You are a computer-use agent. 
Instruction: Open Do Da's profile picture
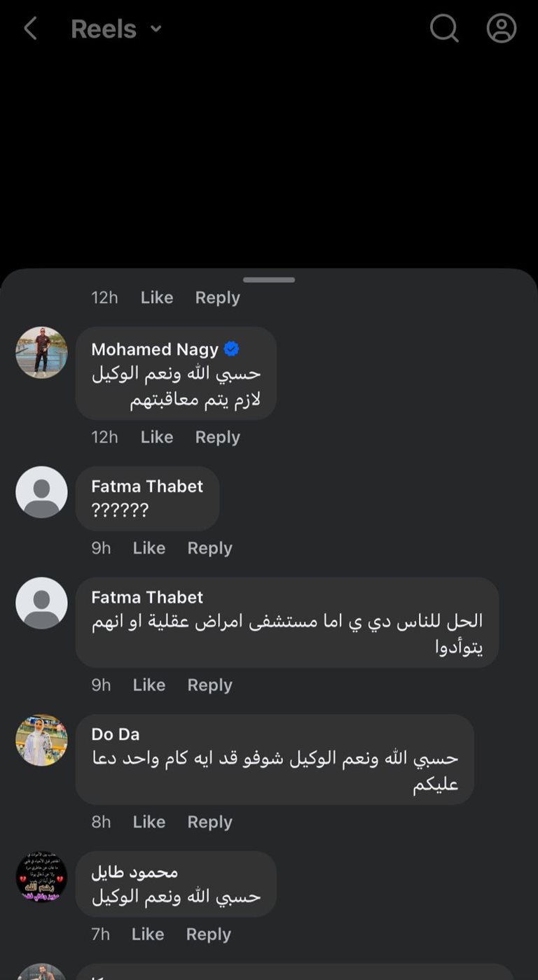pyautogui.click(x=41, y=738)
